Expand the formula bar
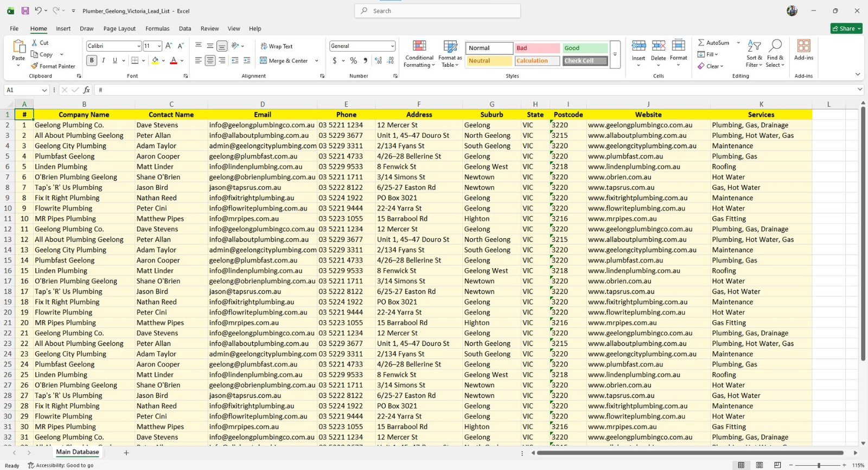The image size is (868, 470). coord(860,90)
